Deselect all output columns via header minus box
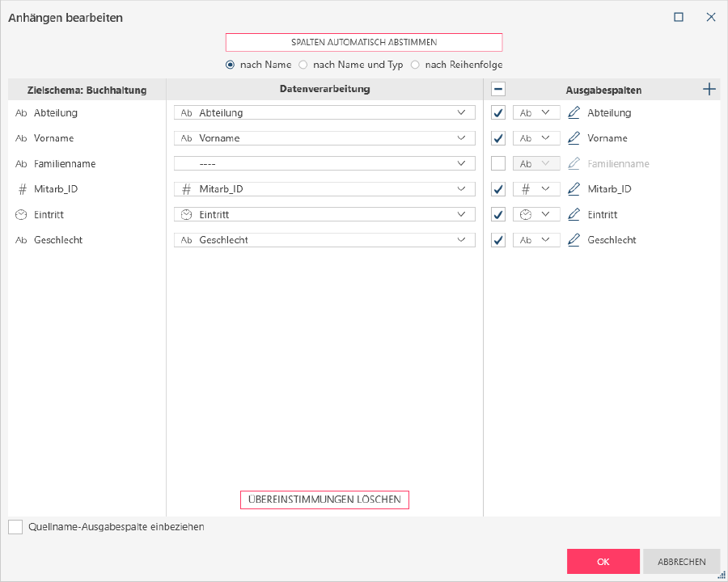This screenshot has height=582, width=728. click(498, 90)
